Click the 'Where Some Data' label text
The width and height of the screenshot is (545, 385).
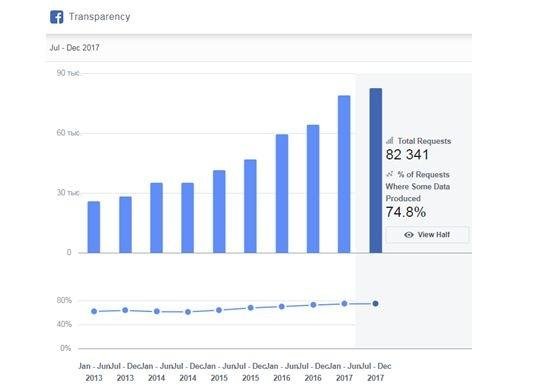tap(418, 187)
